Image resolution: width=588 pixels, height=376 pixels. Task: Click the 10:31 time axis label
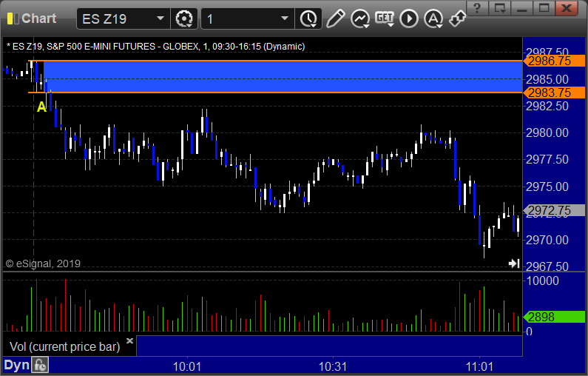click(x=333, y=366)
